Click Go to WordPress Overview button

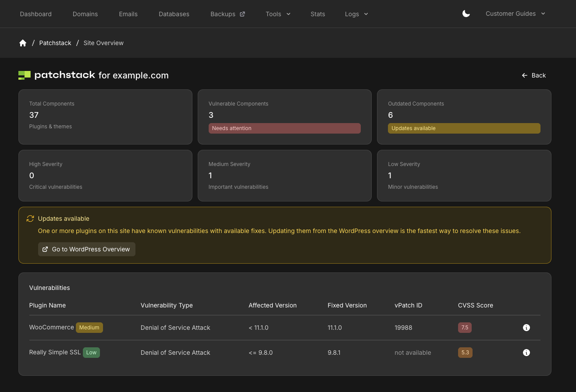[87, 249]
